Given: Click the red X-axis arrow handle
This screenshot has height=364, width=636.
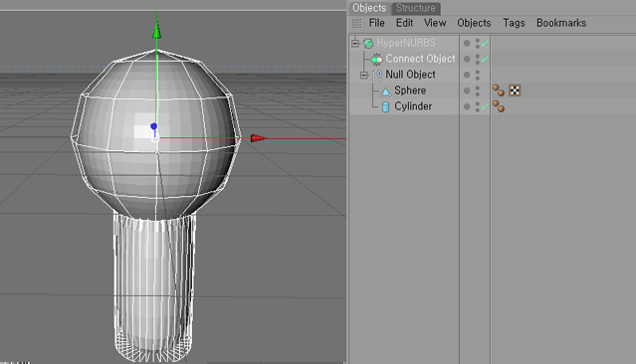Looking at the screenshot, I should point(259,138).
